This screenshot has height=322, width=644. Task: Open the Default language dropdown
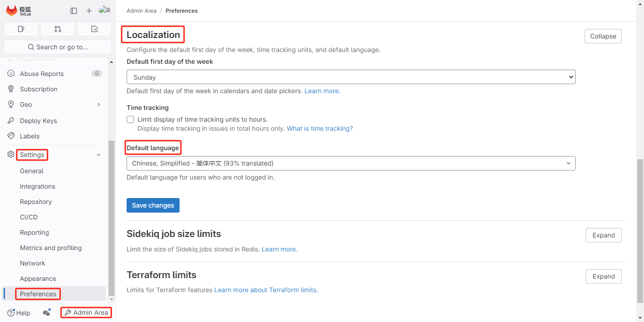[350, 163]
